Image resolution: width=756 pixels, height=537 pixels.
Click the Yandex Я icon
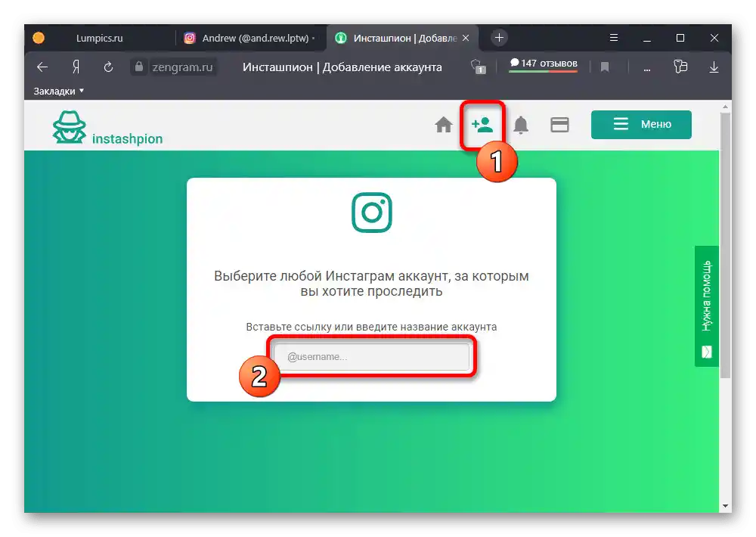[76, 67]
